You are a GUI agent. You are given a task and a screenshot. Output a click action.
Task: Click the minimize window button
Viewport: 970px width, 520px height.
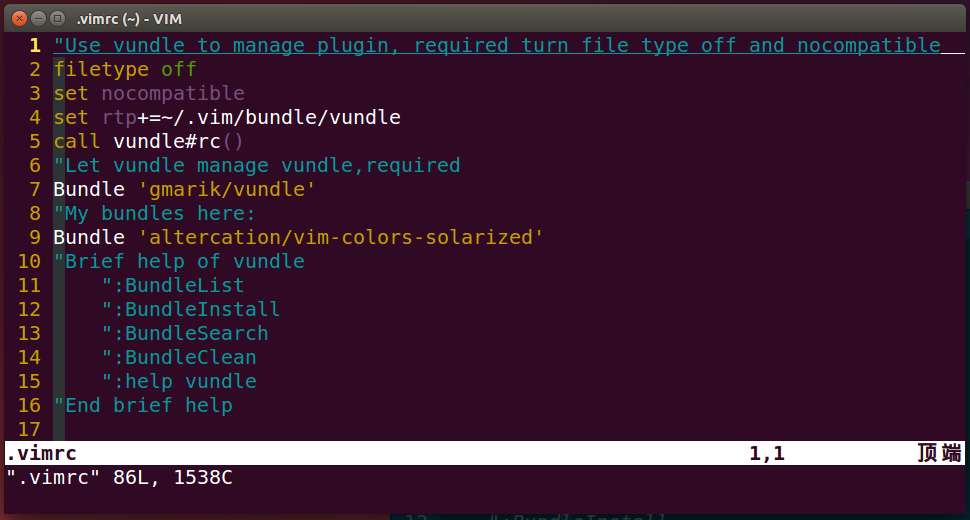38,19
